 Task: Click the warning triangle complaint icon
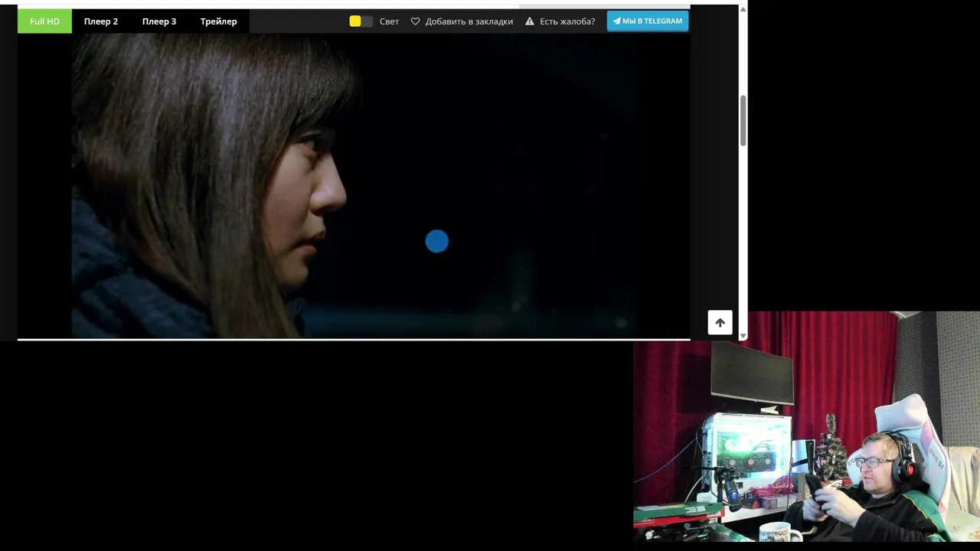pyautogui.click(x=529, y=21)
